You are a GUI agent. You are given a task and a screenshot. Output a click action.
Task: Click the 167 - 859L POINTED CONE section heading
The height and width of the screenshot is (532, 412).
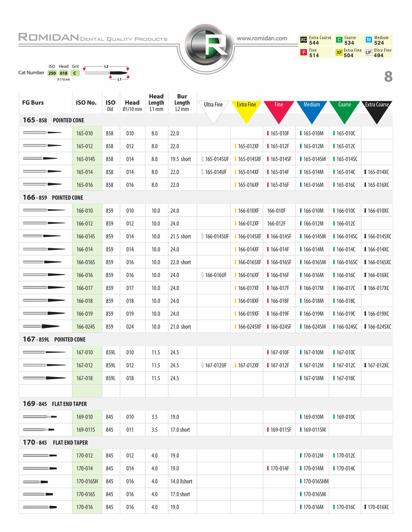coord(54,339)
